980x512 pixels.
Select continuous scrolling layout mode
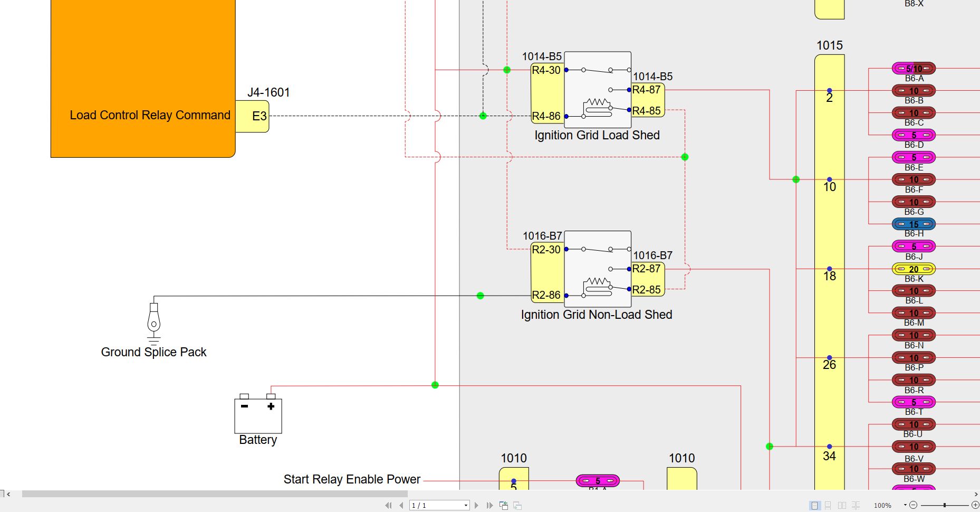coord(828,506)
